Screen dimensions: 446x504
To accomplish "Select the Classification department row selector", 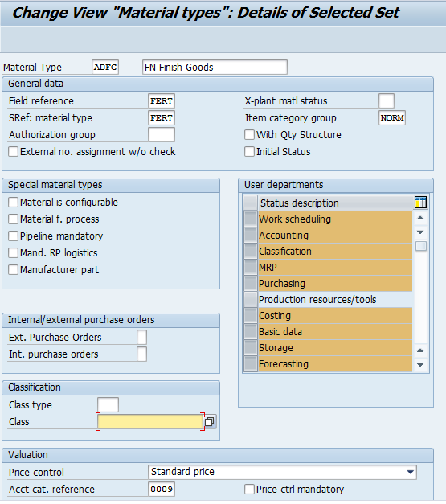I will tap(251, 252).
